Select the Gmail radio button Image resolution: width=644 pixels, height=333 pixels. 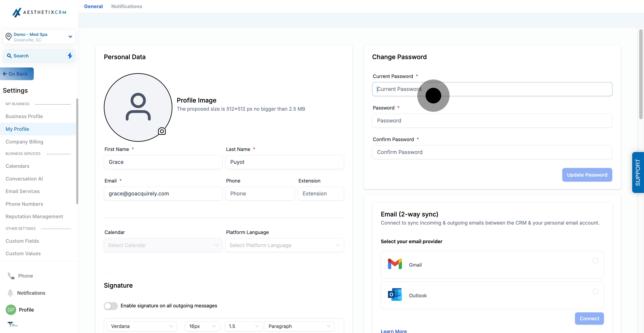[x=595, y=261]
